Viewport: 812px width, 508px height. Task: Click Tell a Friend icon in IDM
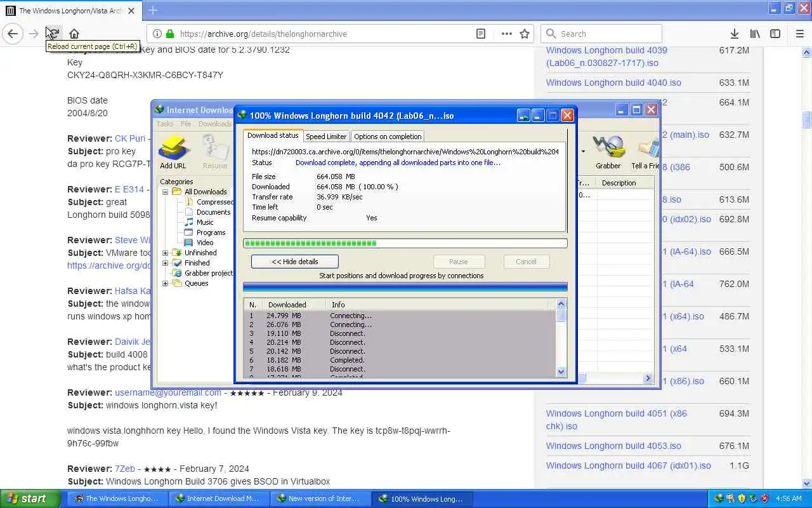coord(647,151)
